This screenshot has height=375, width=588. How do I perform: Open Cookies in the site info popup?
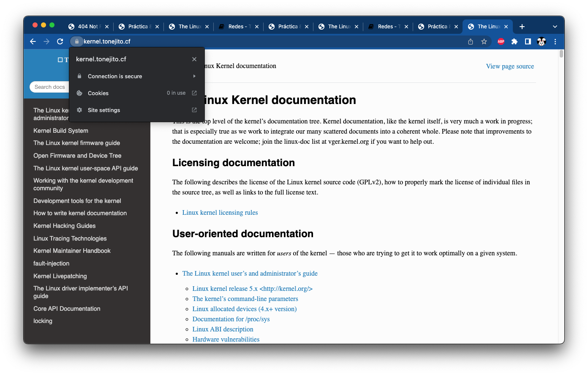[x=136, y=93]
